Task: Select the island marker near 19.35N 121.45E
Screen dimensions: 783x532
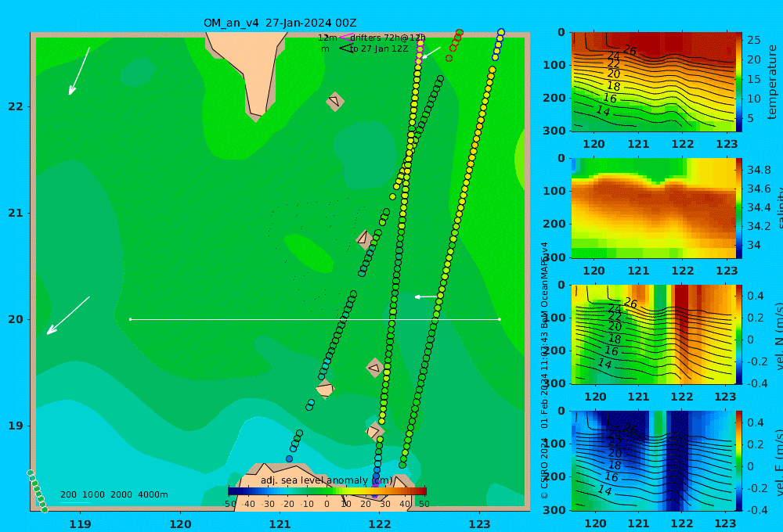Action: pos(325,389)
